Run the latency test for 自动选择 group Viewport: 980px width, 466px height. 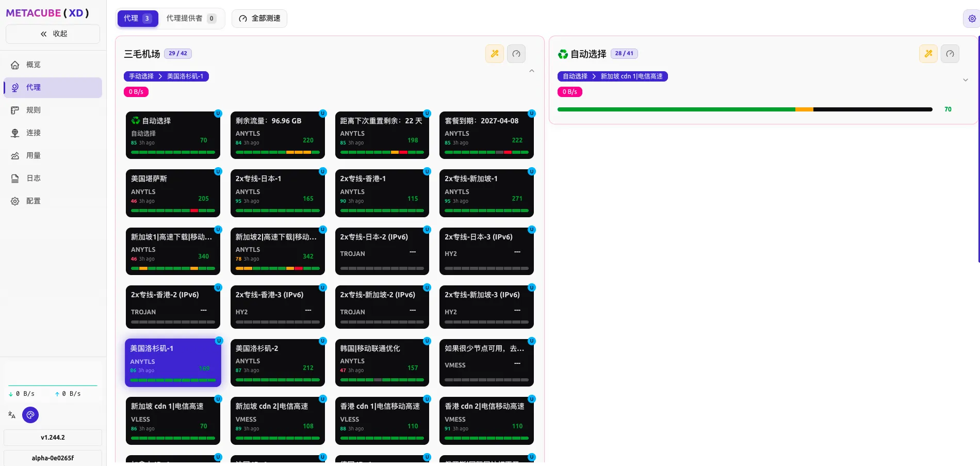click(x=950, y=54)
